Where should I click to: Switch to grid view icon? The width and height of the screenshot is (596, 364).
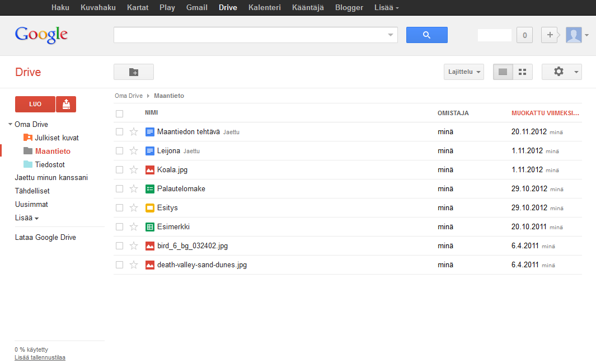coord(523,72)
